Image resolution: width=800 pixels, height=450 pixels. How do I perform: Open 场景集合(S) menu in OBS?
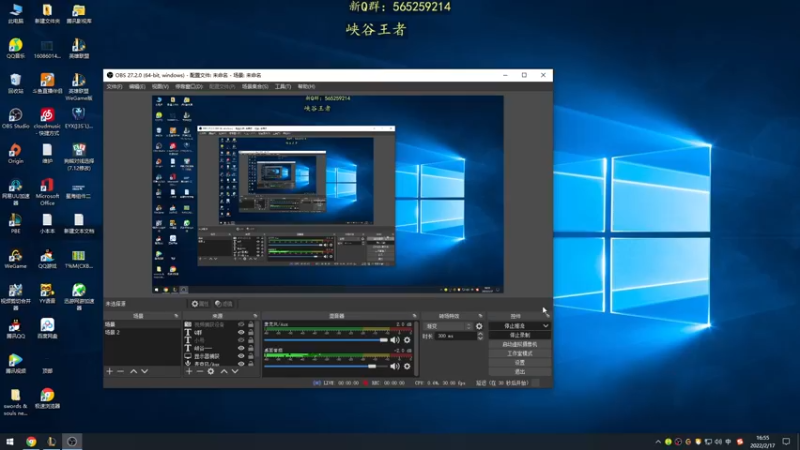255,87
